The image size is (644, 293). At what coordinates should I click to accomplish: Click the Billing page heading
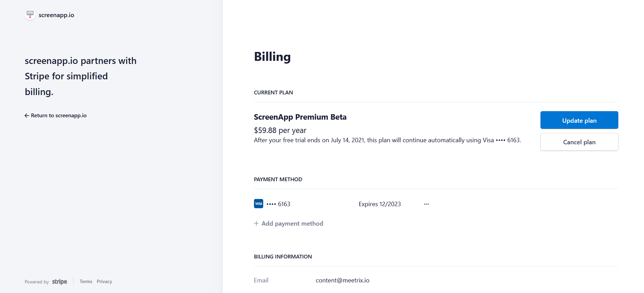coord(272,57)
